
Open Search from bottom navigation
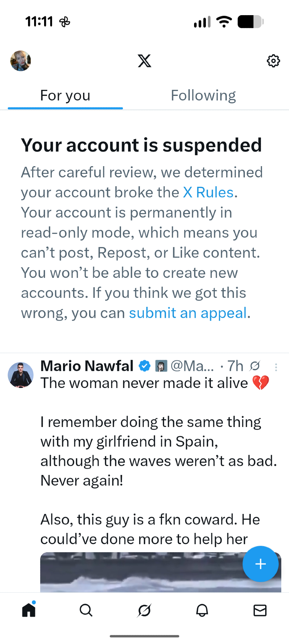point(86,610)
